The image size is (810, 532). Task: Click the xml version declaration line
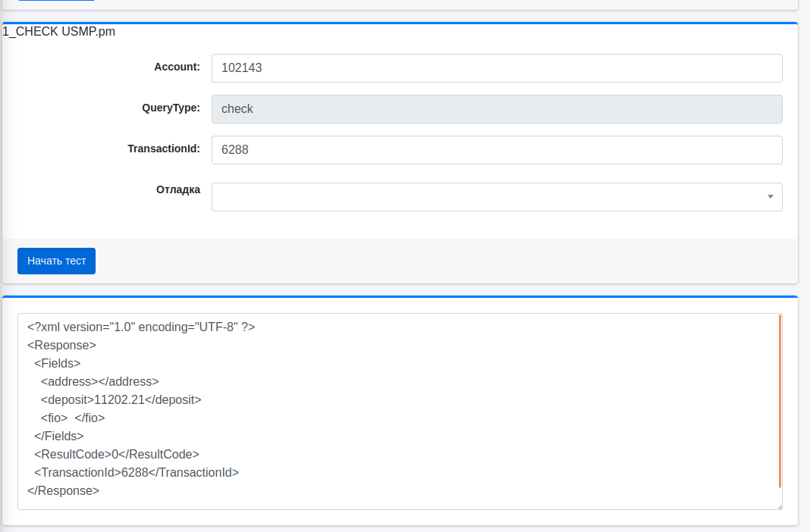click(x=141, y=327)
